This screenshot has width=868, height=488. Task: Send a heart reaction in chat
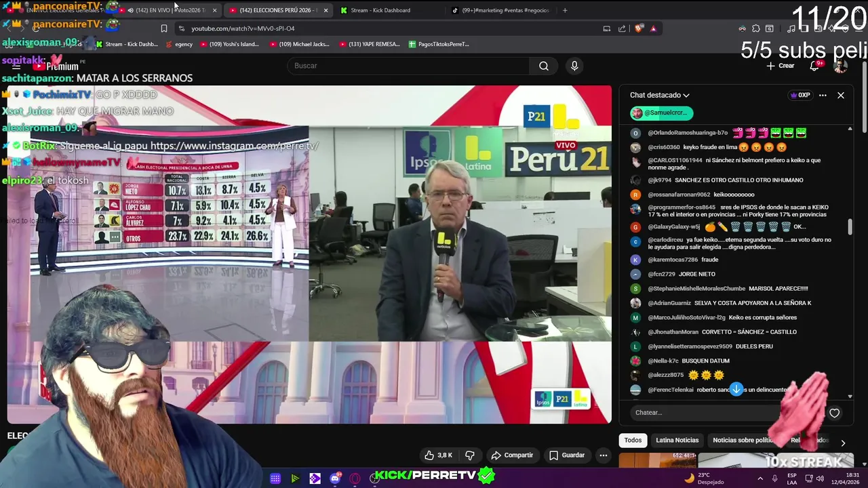(834, 413)
